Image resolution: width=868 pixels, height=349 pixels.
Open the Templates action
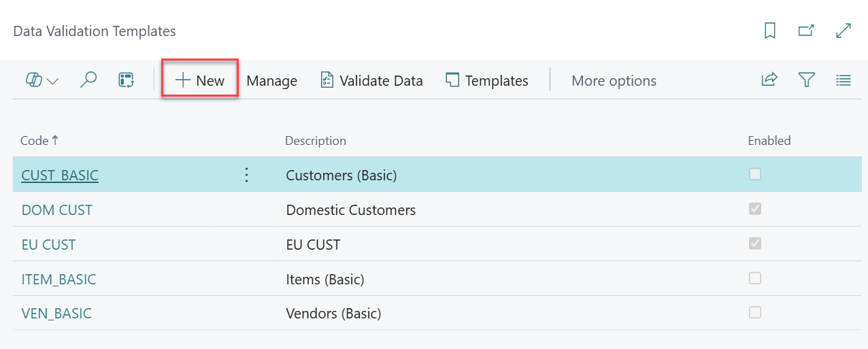tap(487, 80)
